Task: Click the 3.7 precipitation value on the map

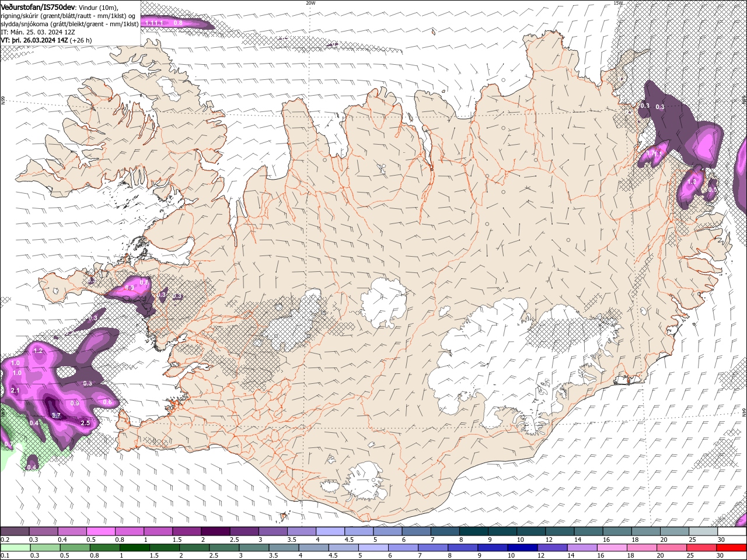Action: point(56,415)
